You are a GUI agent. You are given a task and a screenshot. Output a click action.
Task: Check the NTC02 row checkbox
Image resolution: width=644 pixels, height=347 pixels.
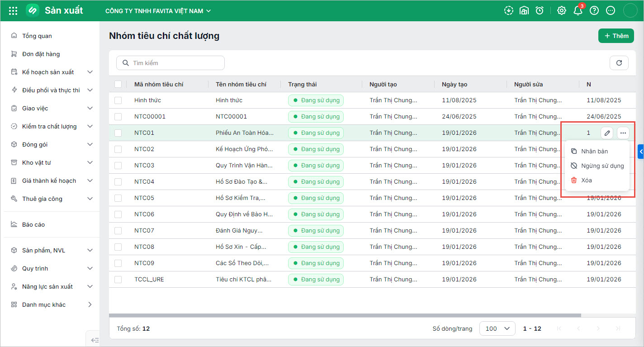(118, 149)
